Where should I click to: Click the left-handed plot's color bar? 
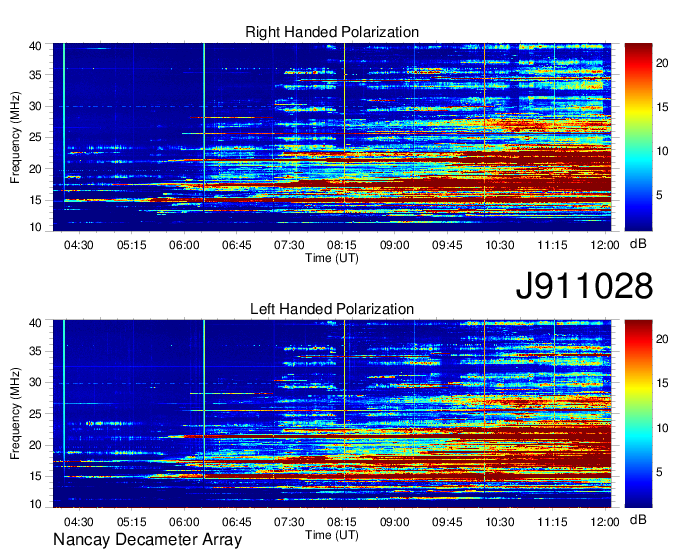pos(638,414)
